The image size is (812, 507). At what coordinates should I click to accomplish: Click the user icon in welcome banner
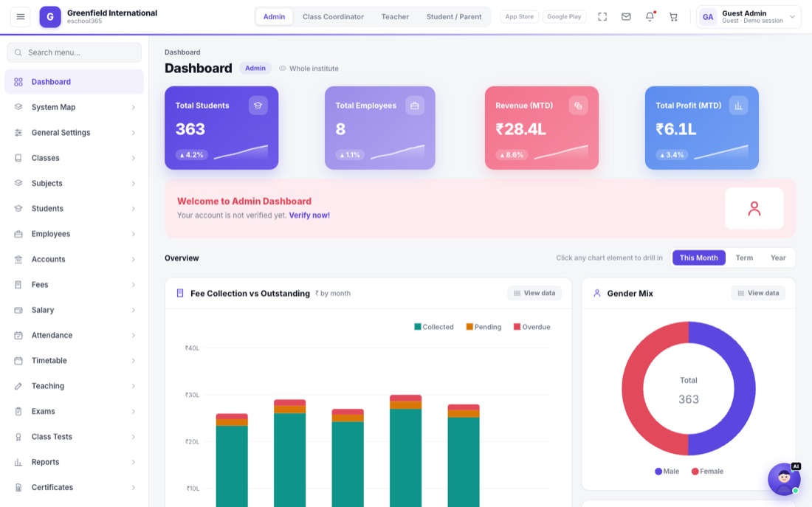pos(754,208)
